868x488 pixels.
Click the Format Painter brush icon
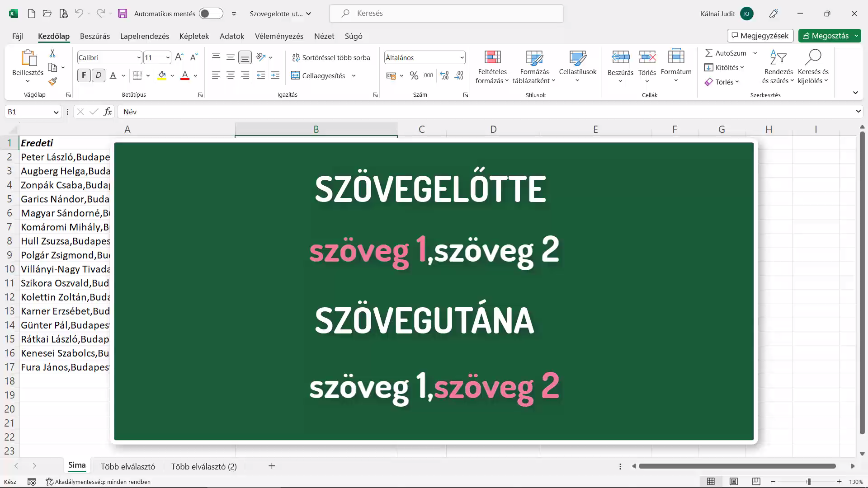pos(52,82)
